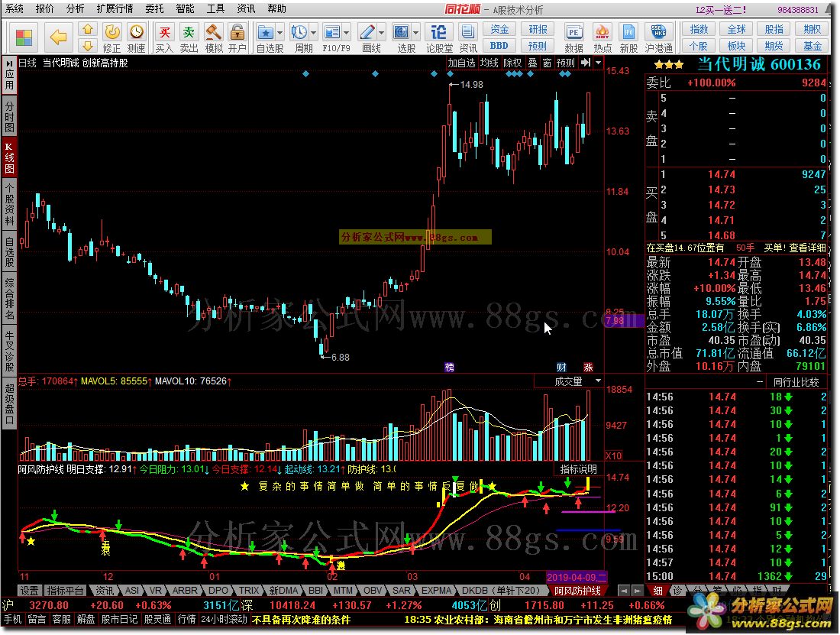Screen dimensions: 840x635
Task: Open the 数据 PE icon
Action: [x=573, y=37]
